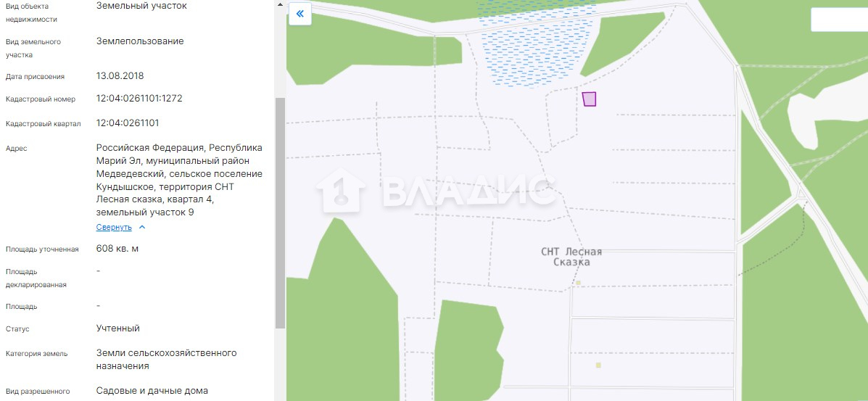Viewport: 868px width, 401px height.
Task: Select the purple highlighted land plot on map
Action: point(589,99)
